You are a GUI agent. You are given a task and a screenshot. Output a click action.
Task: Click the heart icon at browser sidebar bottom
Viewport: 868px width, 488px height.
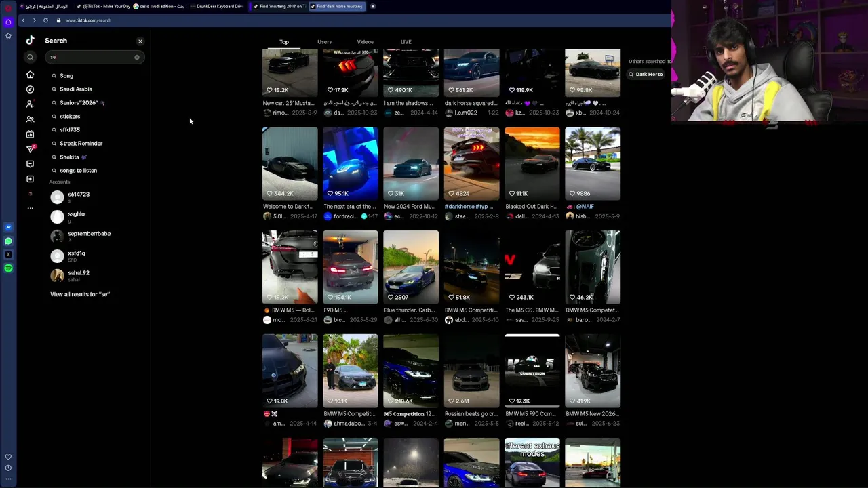click(x=8, y=457)
